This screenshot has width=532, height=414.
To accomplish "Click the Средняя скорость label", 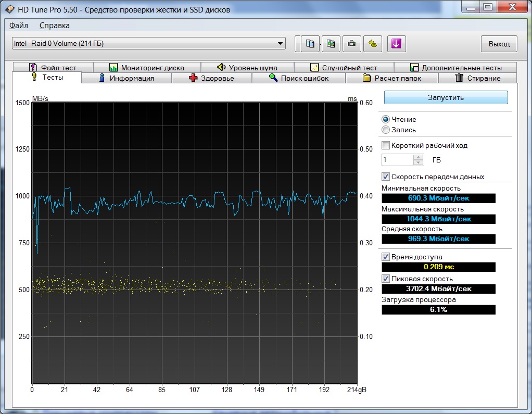I will [x=412, y=229].
